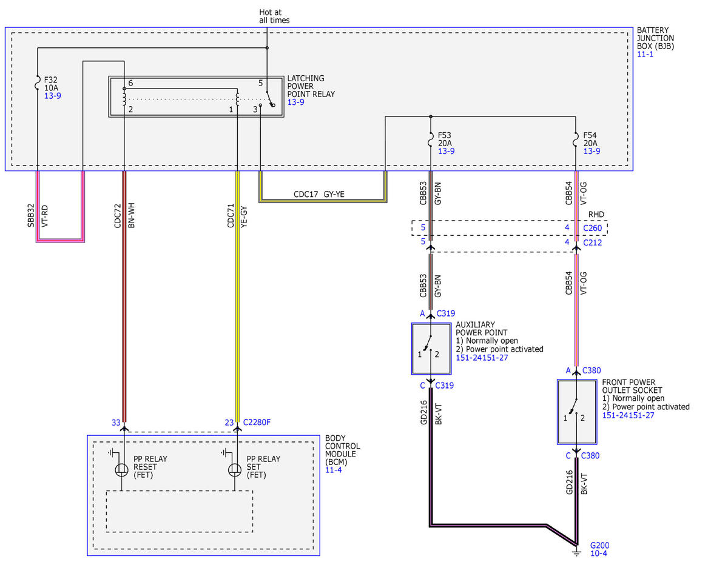728x562 pixels.
Task: Follow the 13-9 reference under fuse F53
Action: [x=446, y=151]
